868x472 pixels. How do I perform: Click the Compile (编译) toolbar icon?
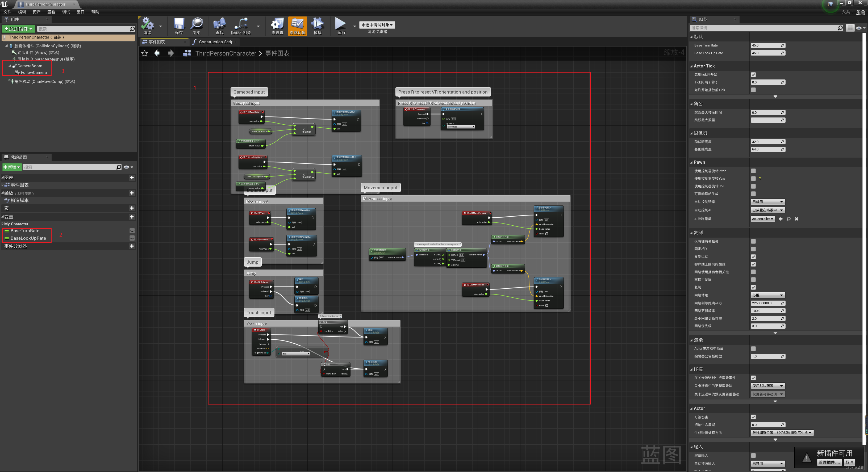(x=147, y=24)
